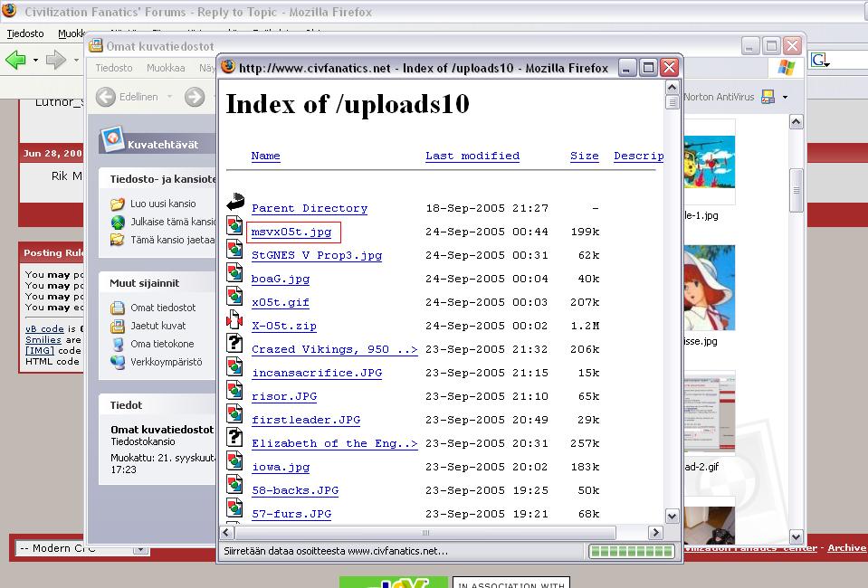The height and width of the screenshot is (588, 868).
Task: Click image icon beside iowa.jpg
Action: click(x=234, y=460)
